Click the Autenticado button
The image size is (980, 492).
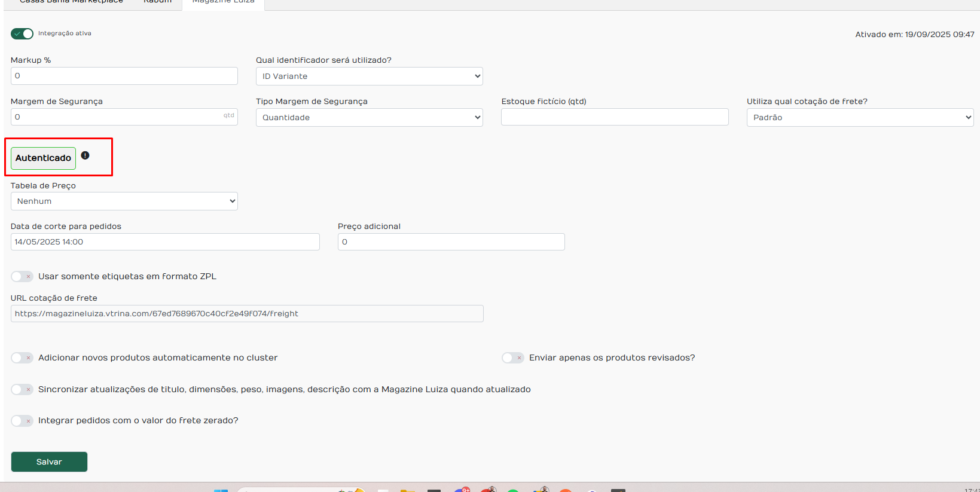[43, 158]
